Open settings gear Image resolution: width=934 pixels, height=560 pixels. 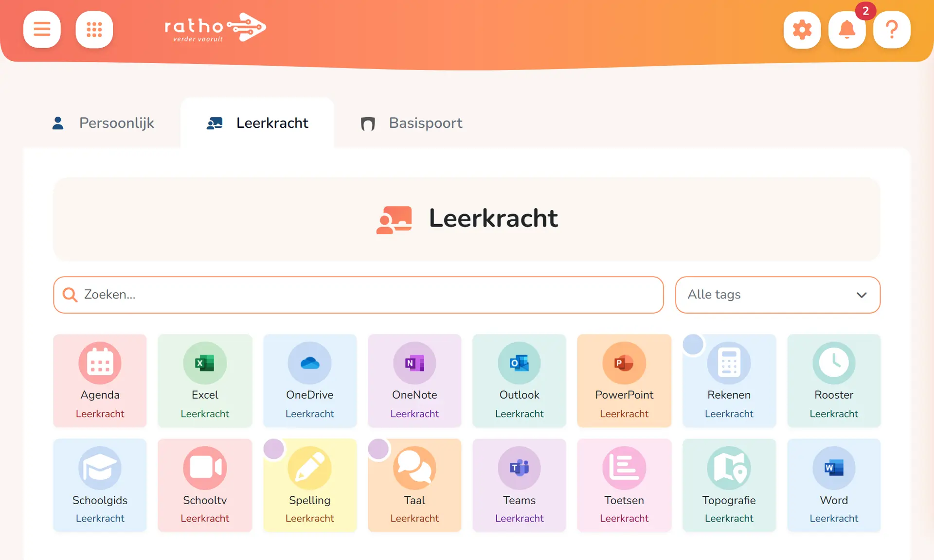[802, 30]
